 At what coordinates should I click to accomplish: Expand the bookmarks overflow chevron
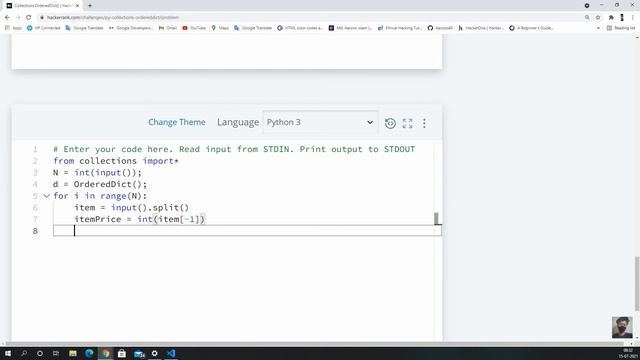[x=598, y=28]
